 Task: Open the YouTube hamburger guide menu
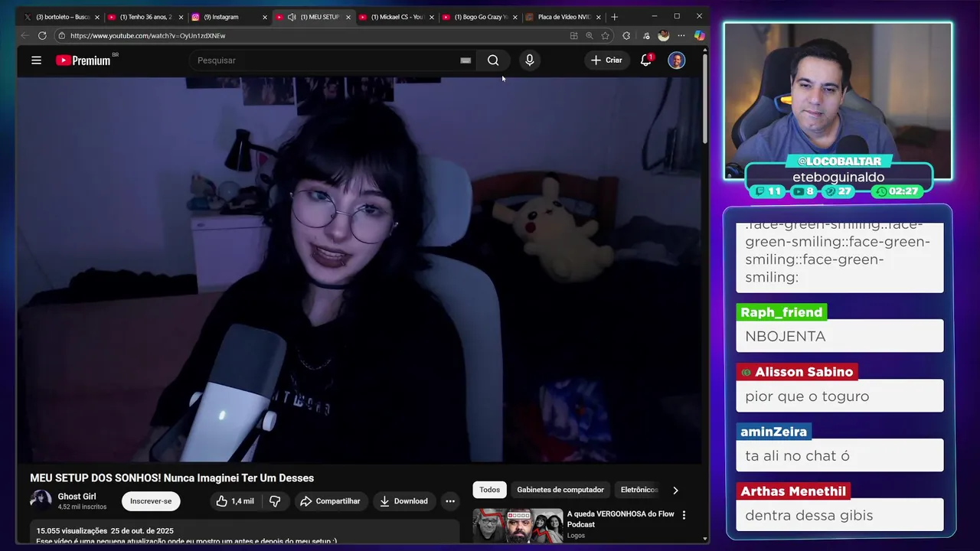(36, 60)
